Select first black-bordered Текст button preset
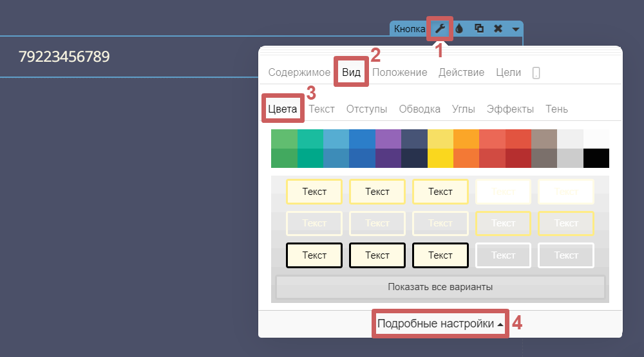The width and height of the screenshot is (644, 357). tap(314, 255)
